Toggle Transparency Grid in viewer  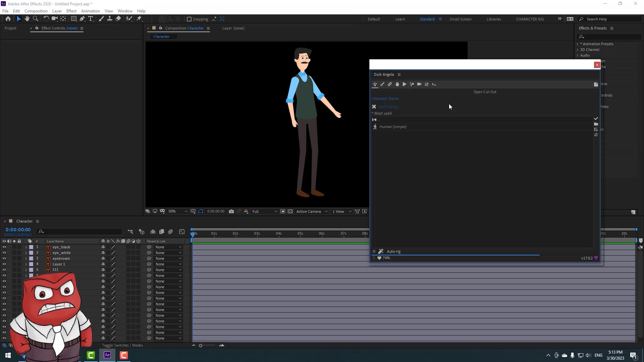(290, 212)
